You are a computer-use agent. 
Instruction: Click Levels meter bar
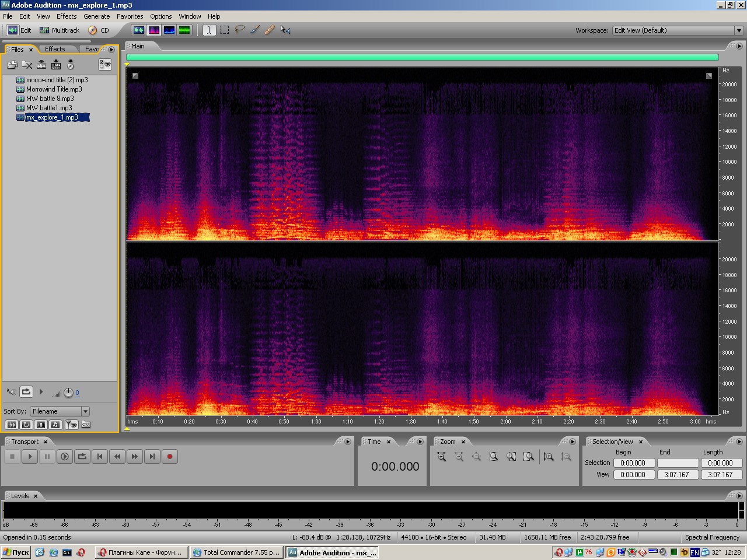coord(371,510)
